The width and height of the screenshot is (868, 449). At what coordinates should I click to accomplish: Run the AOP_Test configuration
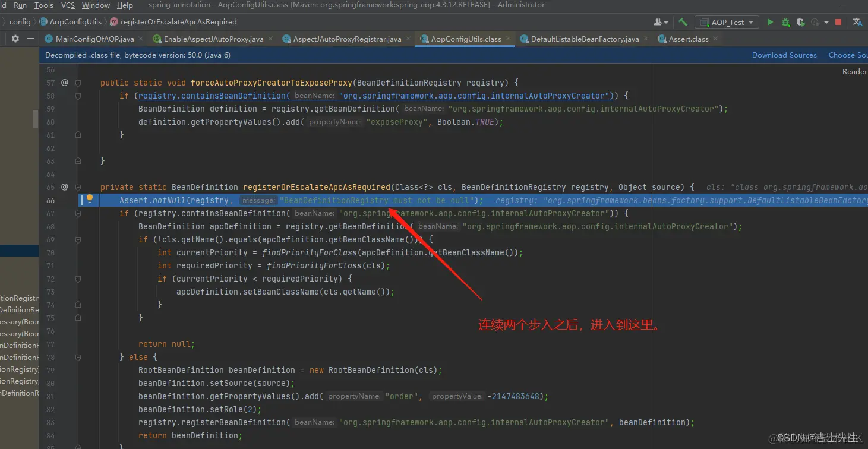coord(770,22)
